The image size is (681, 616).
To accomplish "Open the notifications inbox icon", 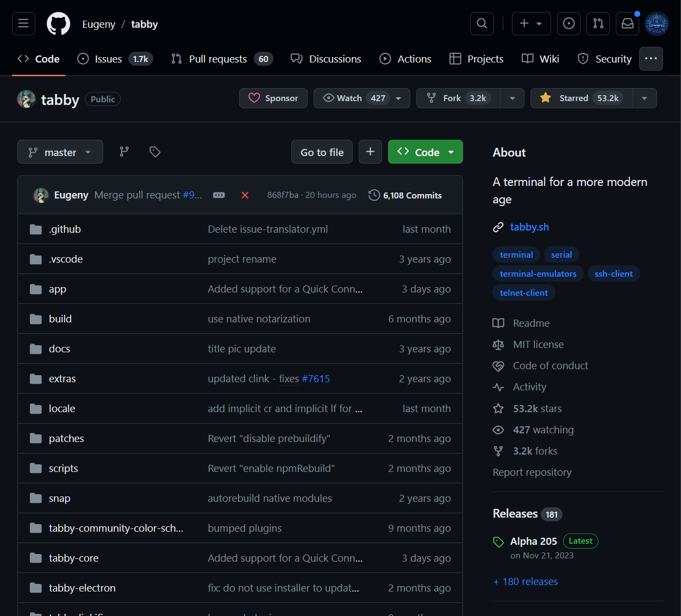I will 627,23.
